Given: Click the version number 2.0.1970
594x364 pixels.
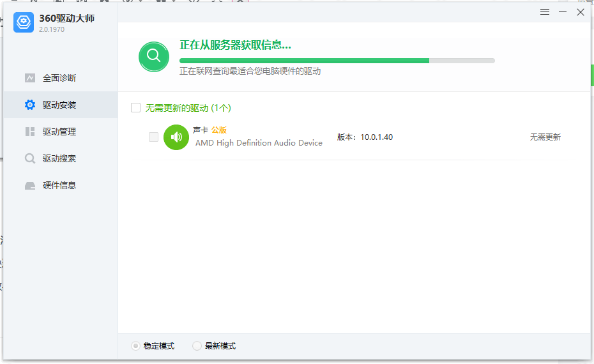Looking at the screenshot, I should pos(52,29).
